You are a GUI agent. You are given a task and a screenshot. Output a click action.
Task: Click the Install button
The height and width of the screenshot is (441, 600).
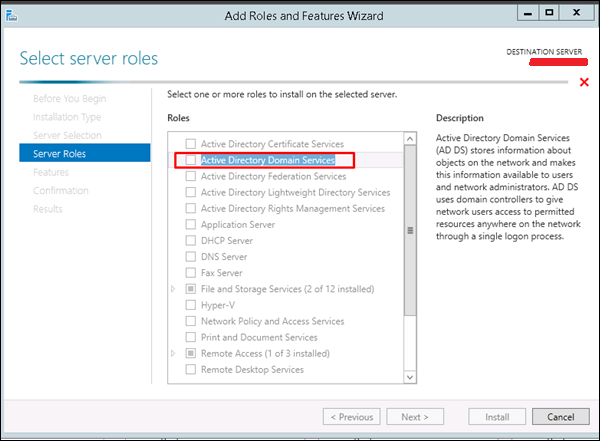coord(497,416)
